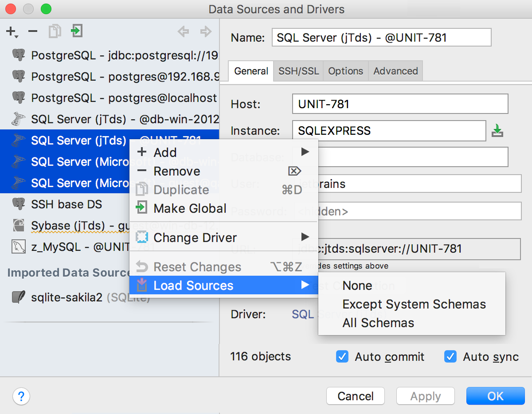Expand the Add submenu arrow
The width and height of the screenshot is (532, 414).
click(x=305, y=152)
